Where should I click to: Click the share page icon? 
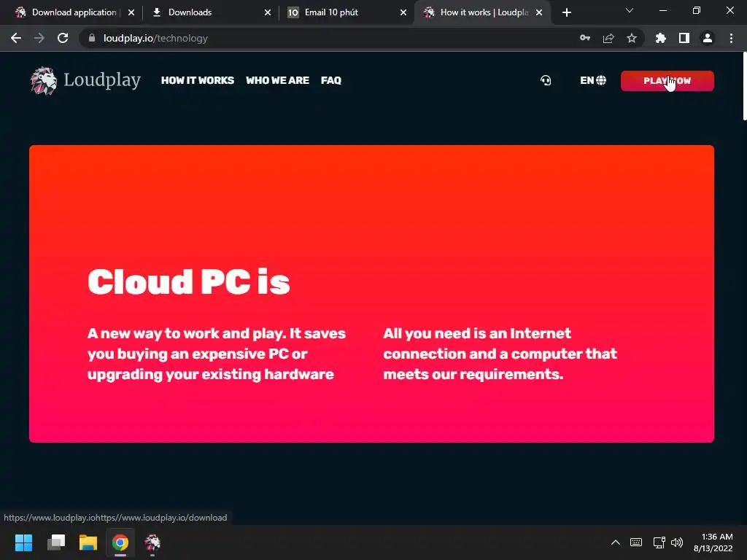(608, 38)
